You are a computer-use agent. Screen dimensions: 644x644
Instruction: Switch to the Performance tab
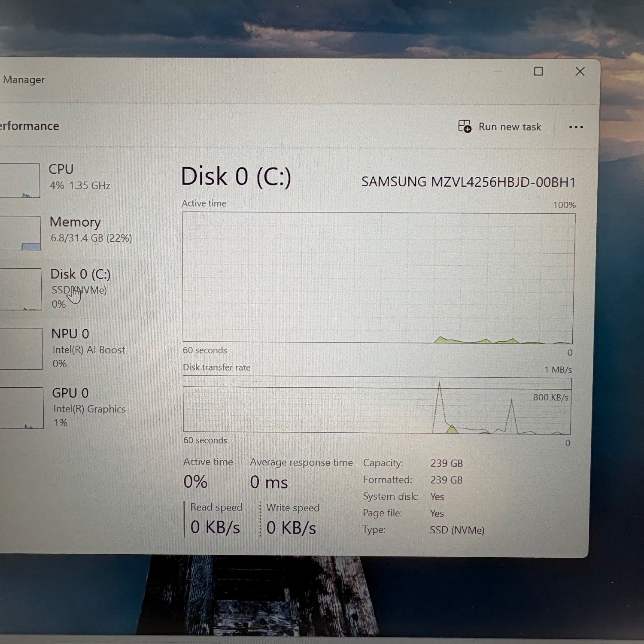click(x=29, y=126)
